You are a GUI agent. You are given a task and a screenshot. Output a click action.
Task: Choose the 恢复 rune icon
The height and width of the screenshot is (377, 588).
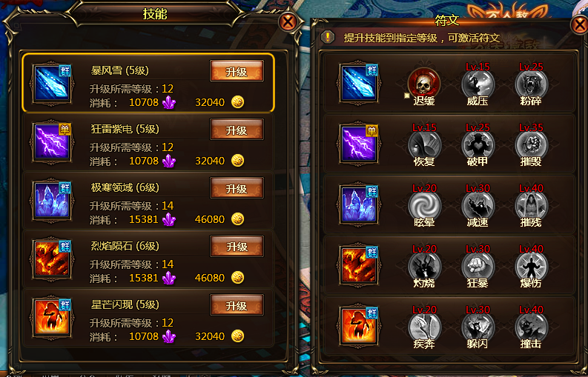(x=424, y=144)
